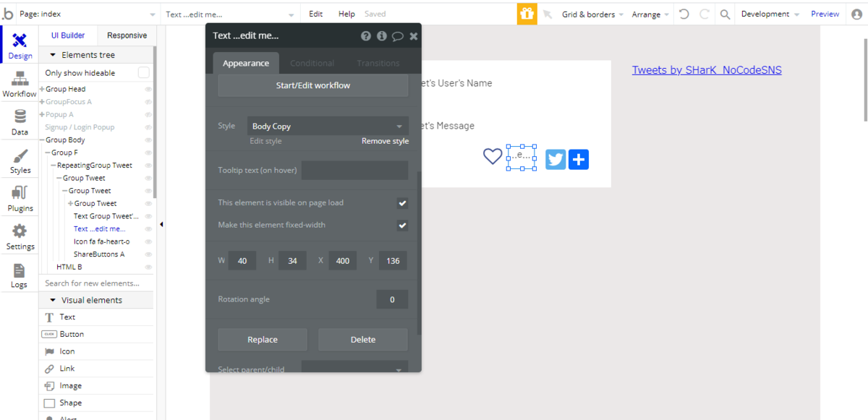
Task: Toggle visibility eye for Group Head
Action: click(x=148, y=89)
